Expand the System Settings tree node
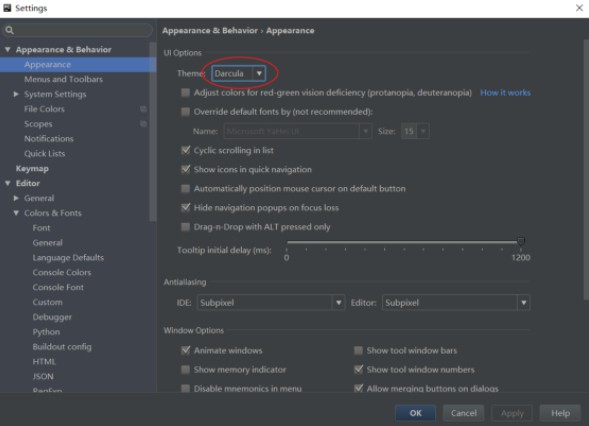Viewport: 589px width, 426px height. click(16, 94)
